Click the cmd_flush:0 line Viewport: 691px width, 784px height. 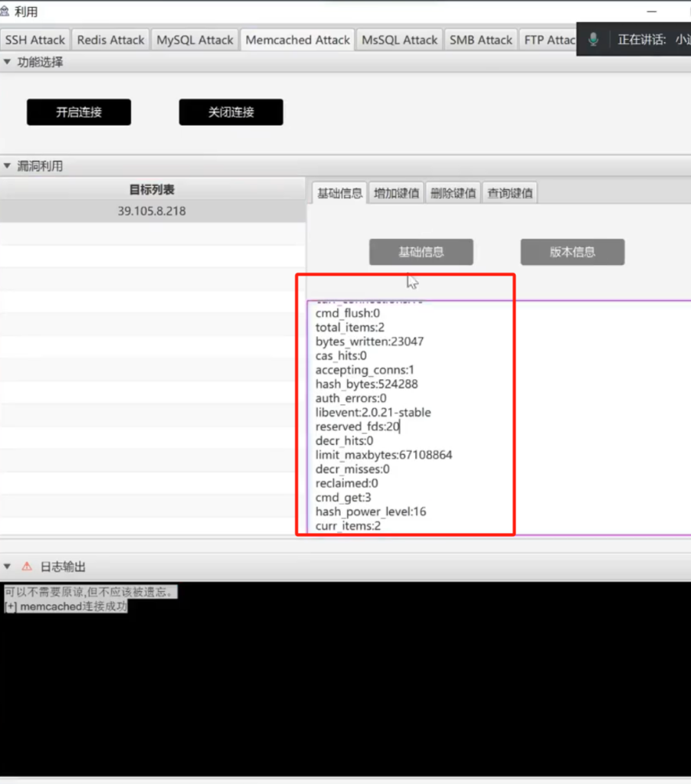(348, 313)
